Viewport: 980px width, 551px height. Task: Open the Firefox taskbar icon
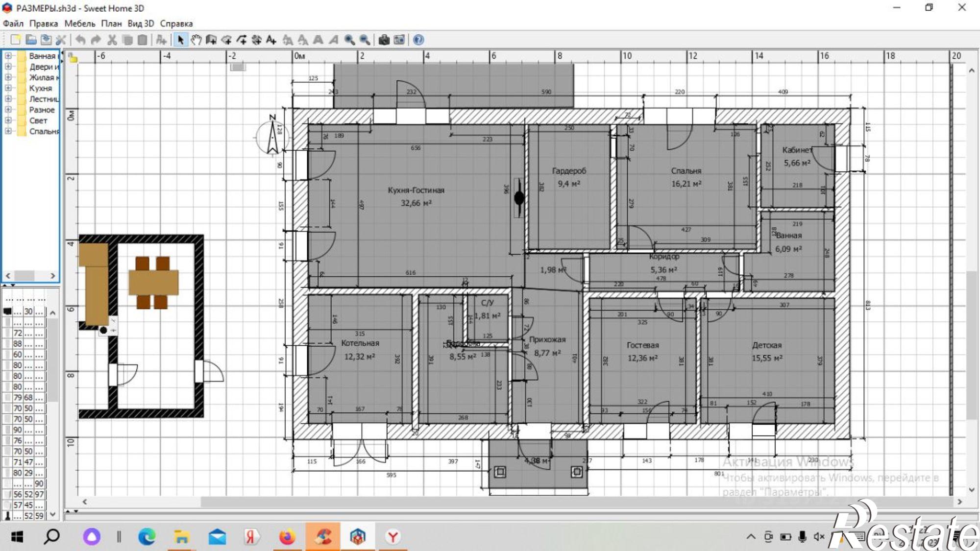pyautogui.click(x=287, y=537)
